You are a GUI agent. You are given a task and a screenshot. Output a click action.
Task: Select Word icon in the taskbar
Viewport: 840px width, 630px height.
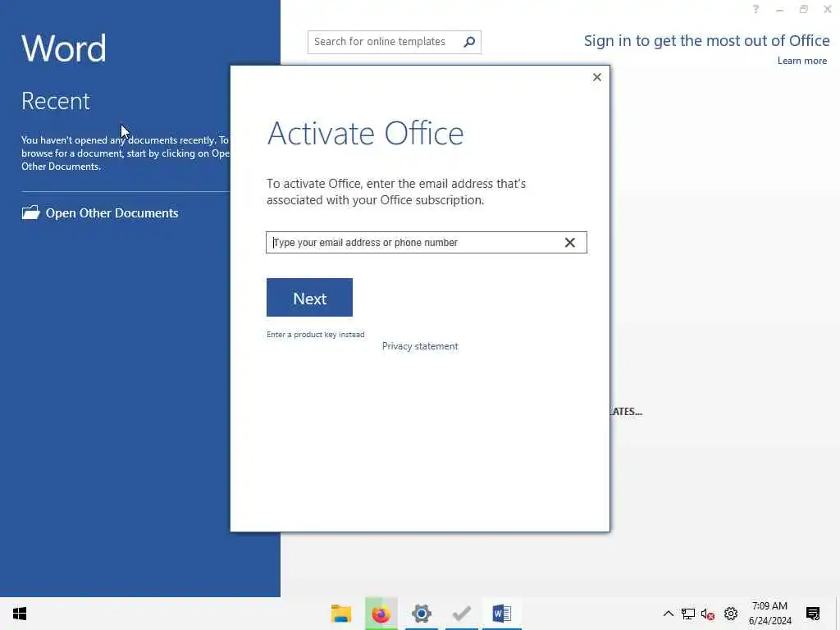click(x=501, y=614)
